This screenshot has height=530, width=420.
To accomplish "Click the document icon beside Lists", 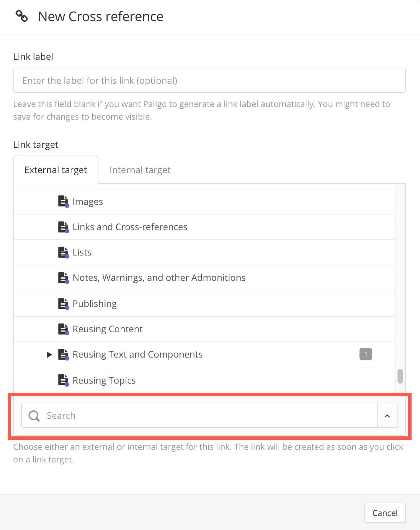I will (63, 252).
